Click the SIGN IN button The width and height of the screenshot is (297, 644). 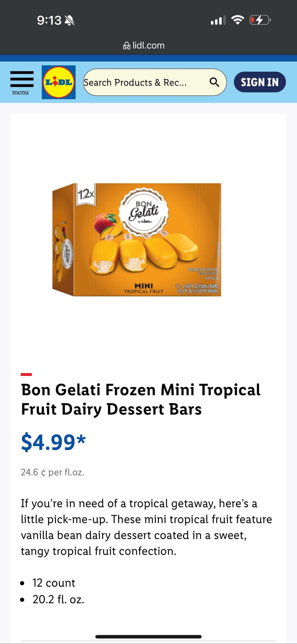click(260, 82)
